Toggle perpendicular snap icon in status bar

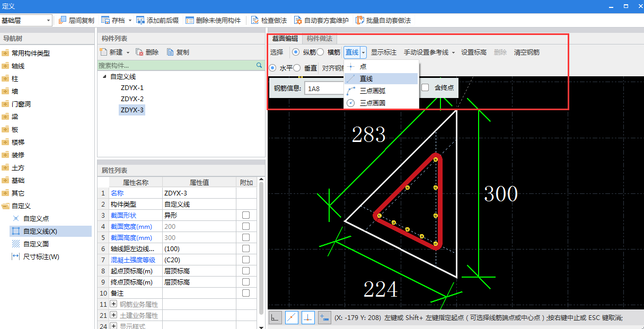coord(308,317)
